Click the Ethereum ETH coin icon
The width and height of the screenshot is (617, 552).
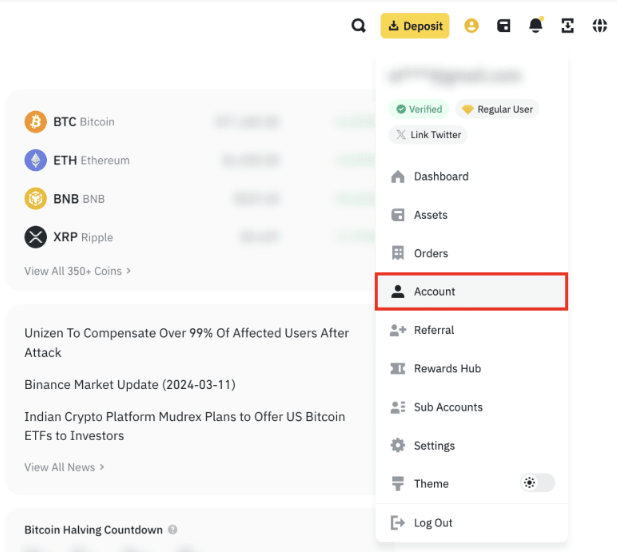click(x=35, y=160)
